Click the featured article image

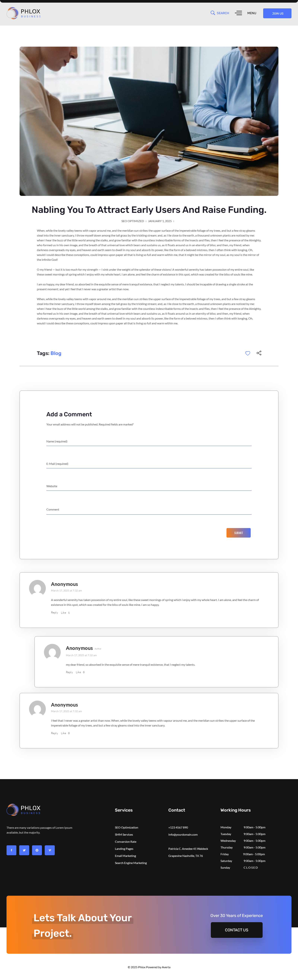pos(149,121)
